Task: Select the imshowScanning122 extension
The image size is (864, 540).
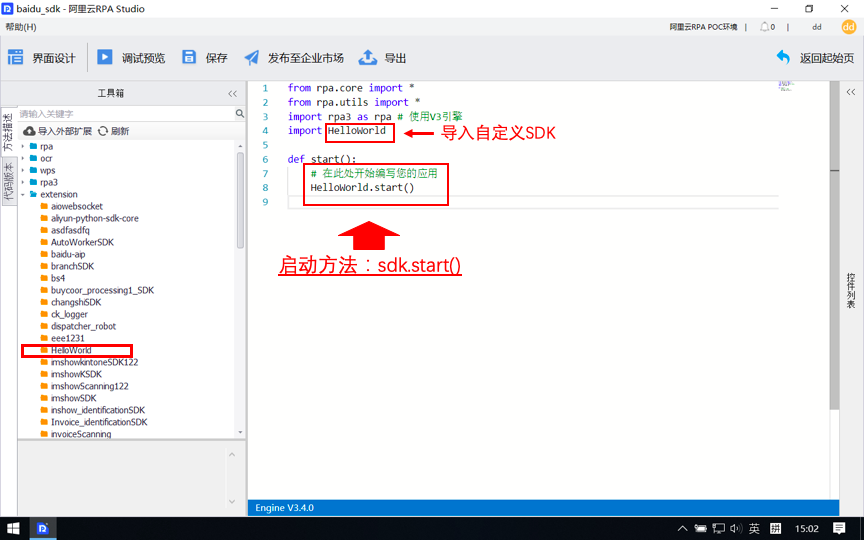Action: pyautogui.click(x=89, y=386)
